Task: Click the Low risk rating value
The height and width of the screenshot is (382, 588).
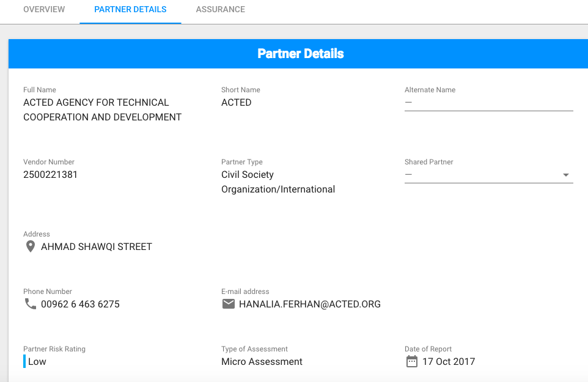Action: click(x=37, y=361)
